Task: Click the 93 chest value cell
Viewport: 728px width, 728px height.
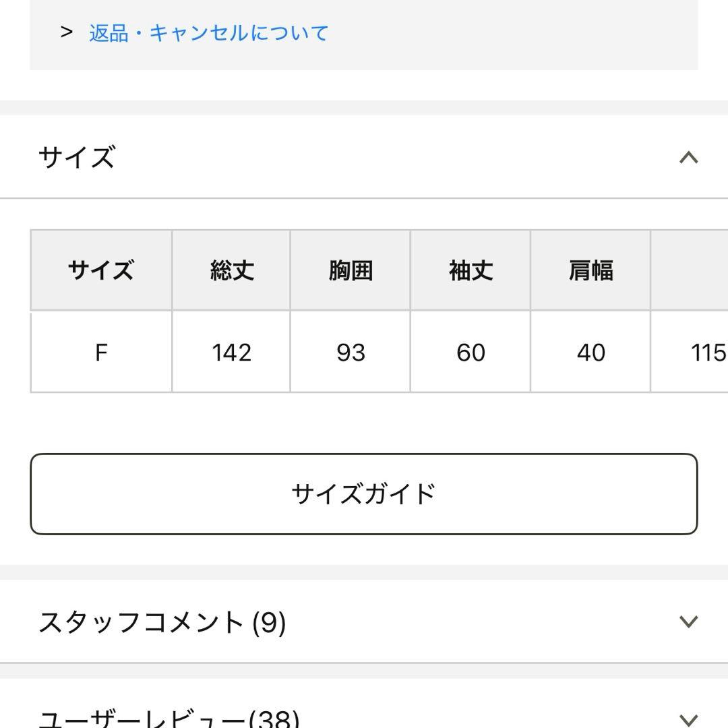Action: click(351, 352)
